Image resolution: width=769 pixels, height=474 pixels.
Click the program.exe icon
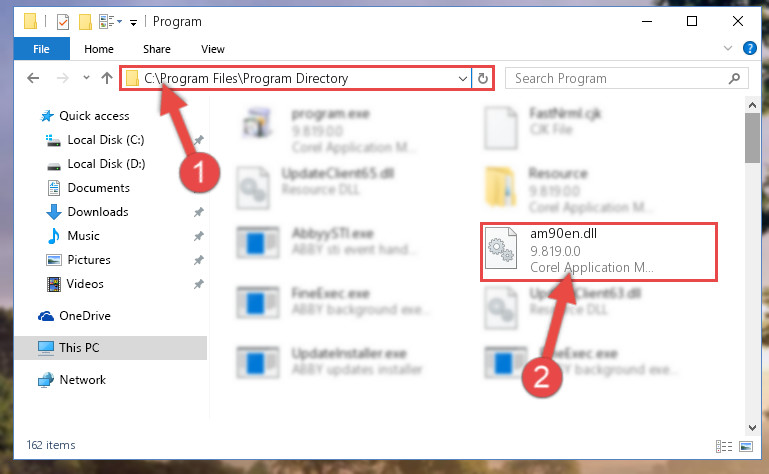pyautogui.click(x=256, y=122)
